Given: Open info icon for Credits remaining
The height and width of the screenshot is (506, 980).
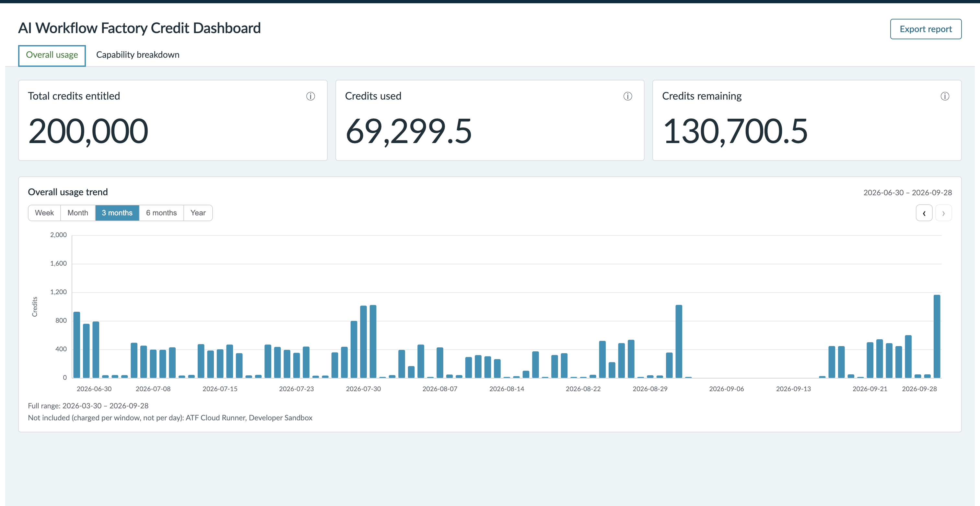Looking at the screenshot, I should [x=945, y=96].
